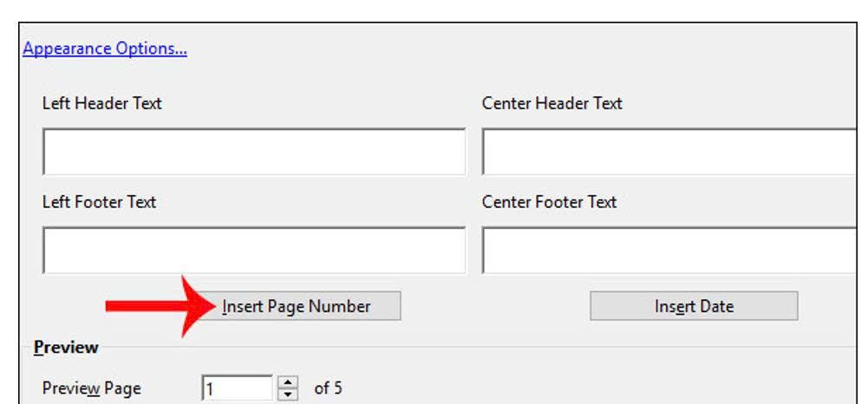Focus the Center Footer Text input box
868x404 pixels.
669,251
